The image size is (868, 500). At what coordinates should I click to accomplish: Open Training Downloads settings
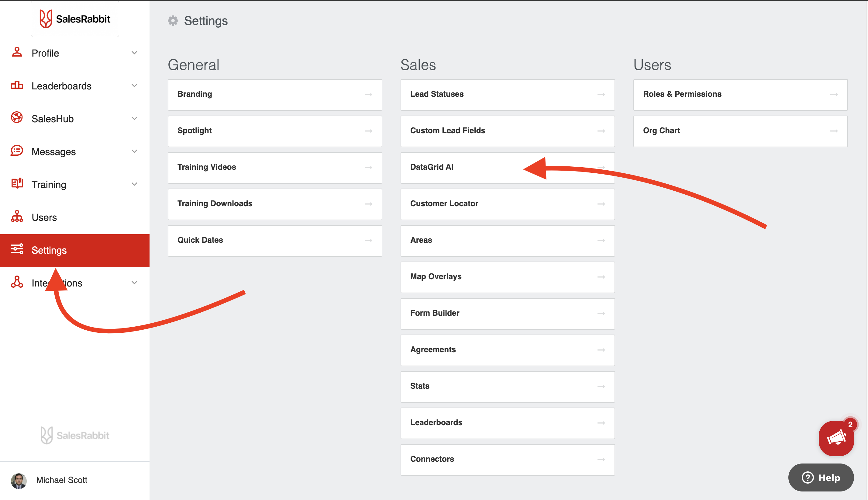point(275,204)
